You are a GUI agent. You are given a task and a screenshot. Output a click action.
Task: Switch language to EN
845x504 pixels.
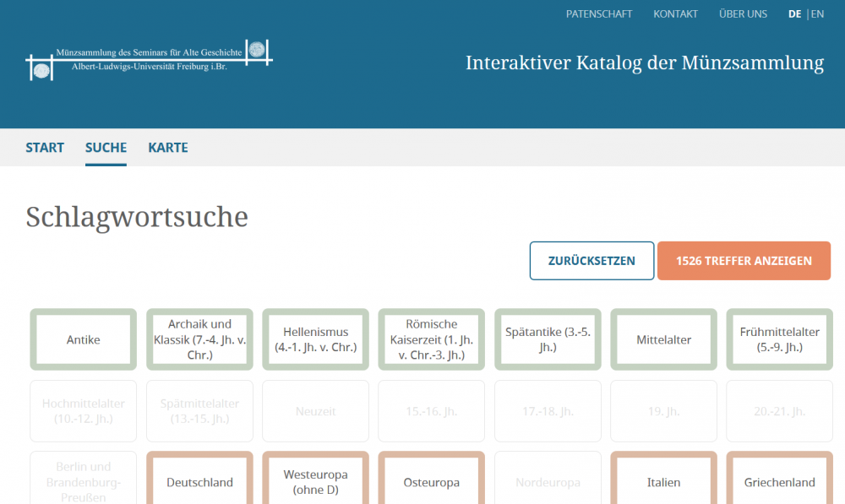817,14
